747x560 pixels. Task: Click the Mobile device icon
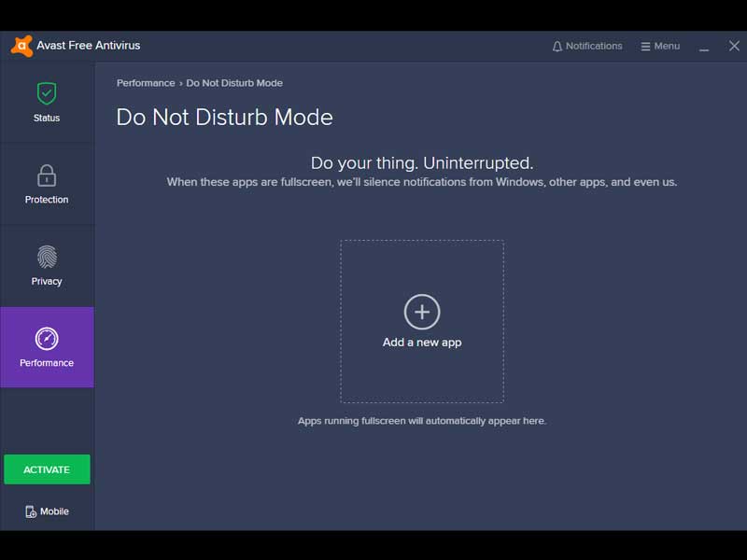coord(31,511)
